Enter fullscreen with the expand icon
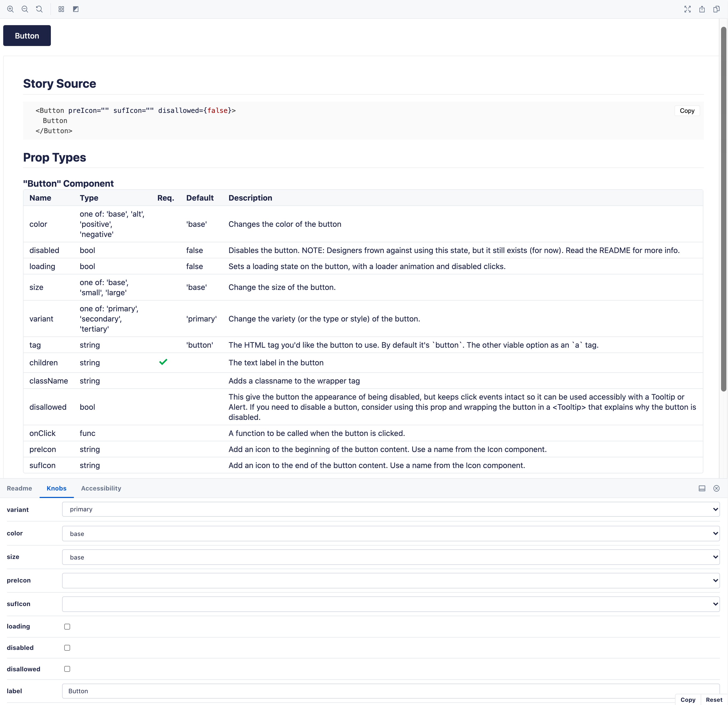This screenshot has height=705, width=728. (x=688, y=9)
